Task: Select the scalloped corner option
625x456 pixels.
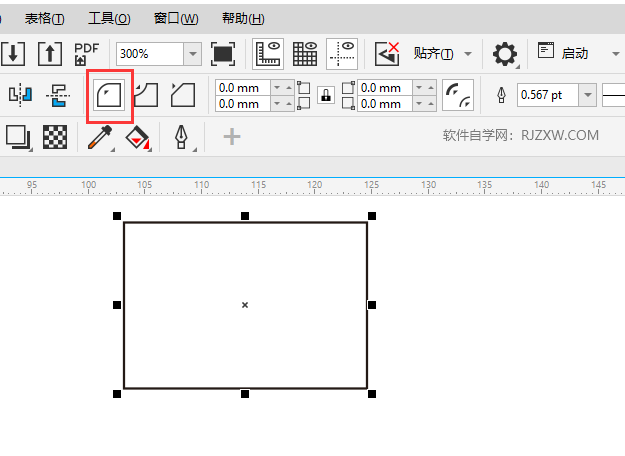Action: click(x=146, y=95)
